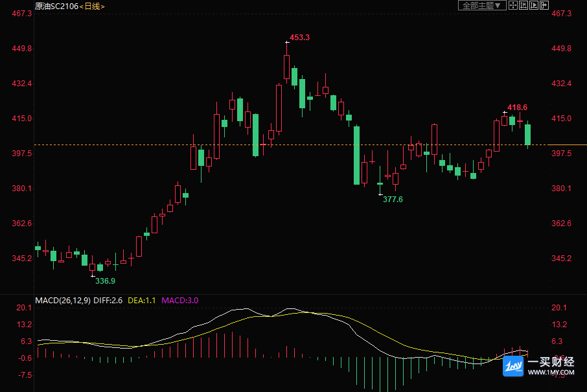Viewport: 587px width, 392px height.
Task: Click 467.3 on the left price axis
Action: (x=22, y=14)
